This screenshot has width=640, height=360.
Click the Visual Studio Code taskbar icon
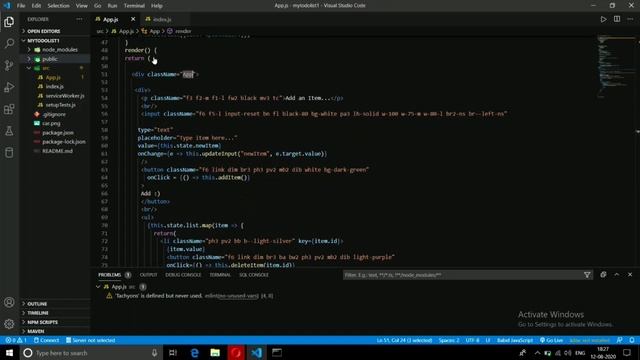(257, 353)
